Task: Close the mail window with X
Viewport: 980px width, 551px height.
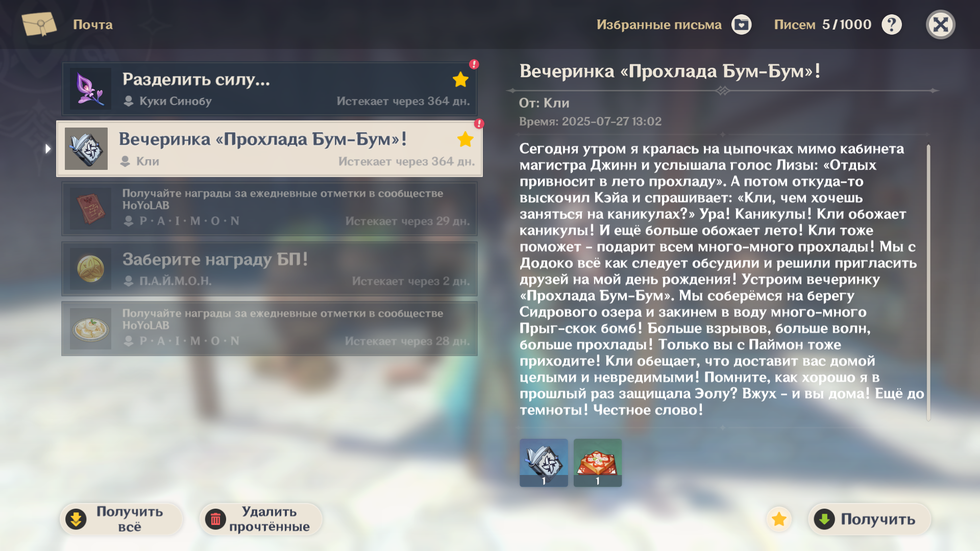Action: [940, 24]
